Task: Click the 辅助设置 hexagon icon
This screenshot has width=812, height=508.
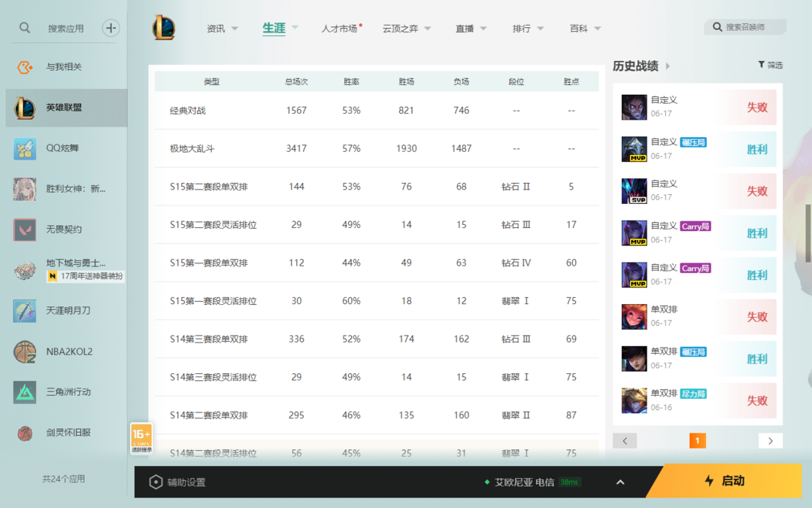Action: (156, 482)
